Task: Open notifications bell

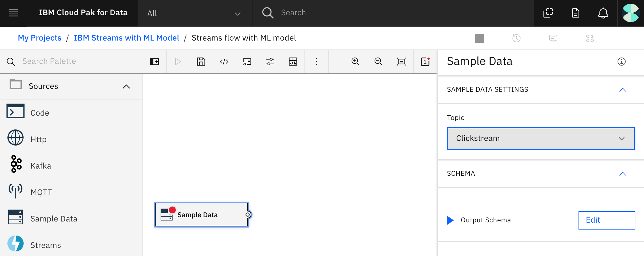Action: coord(603,13)
